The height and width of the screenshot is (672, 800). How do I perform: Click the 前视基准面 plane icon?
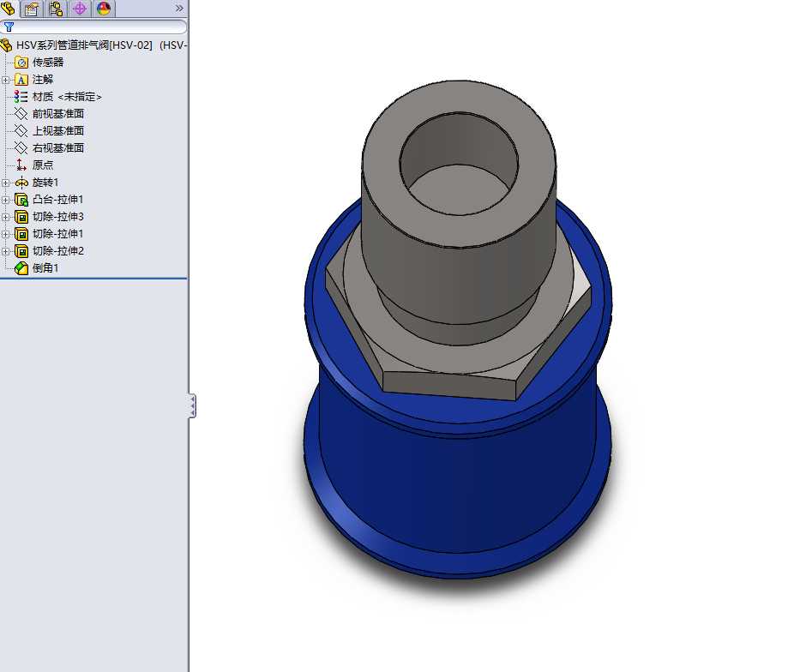tap(21, 114)
